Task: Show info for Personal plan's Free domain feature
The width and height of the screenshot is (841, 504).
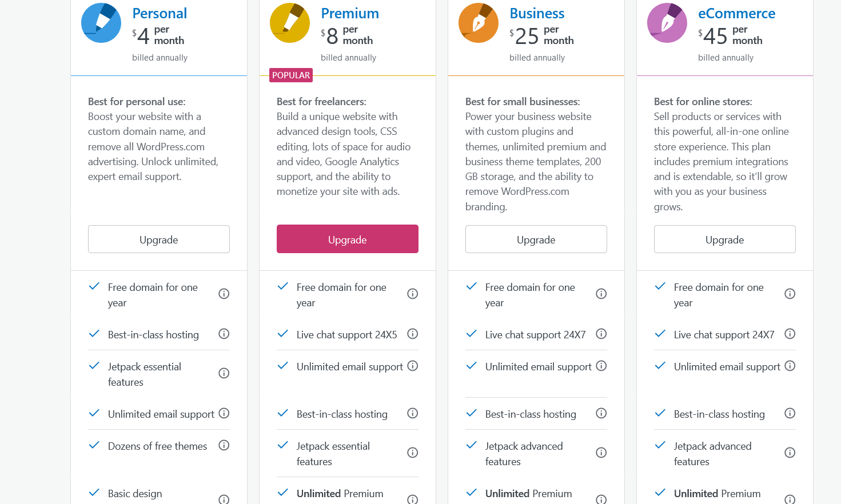Action: (224, 294)
